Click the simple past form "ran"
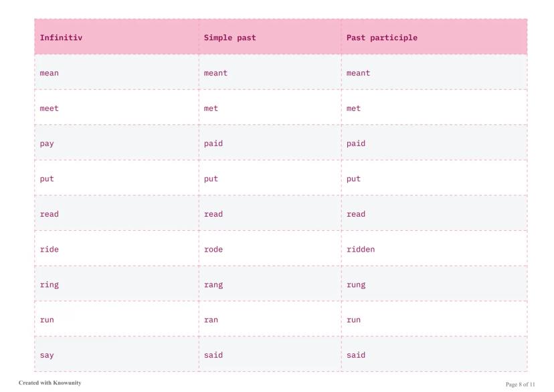Screen dimensions: 554x392 (211, 320)
